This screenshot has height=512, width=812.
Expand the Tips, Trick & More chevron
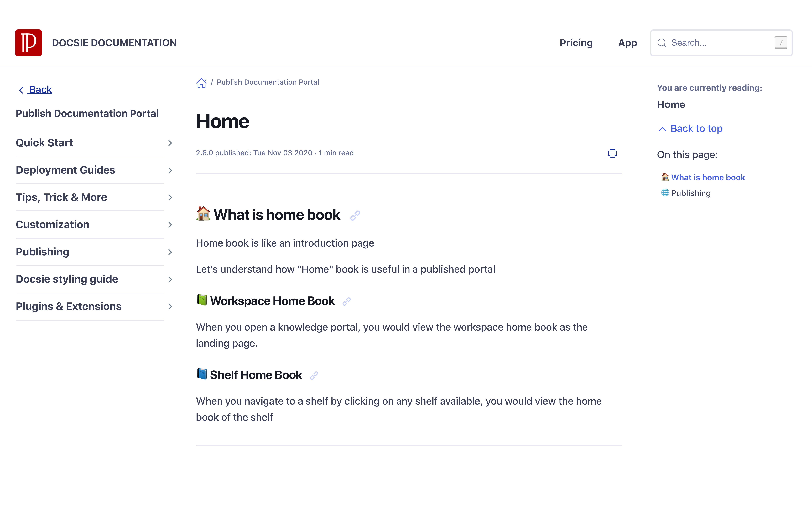pos(170,197)
